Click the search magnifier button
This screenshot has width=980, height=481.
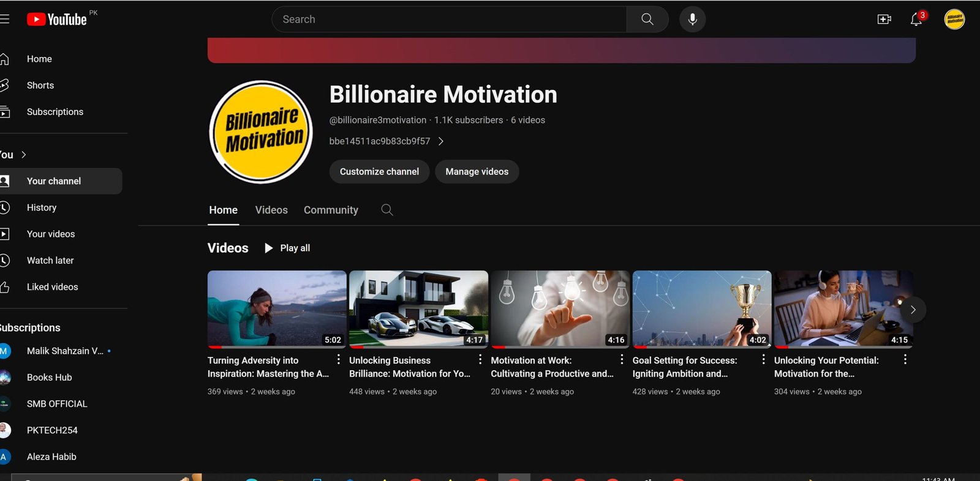click(x=647, y=19)
